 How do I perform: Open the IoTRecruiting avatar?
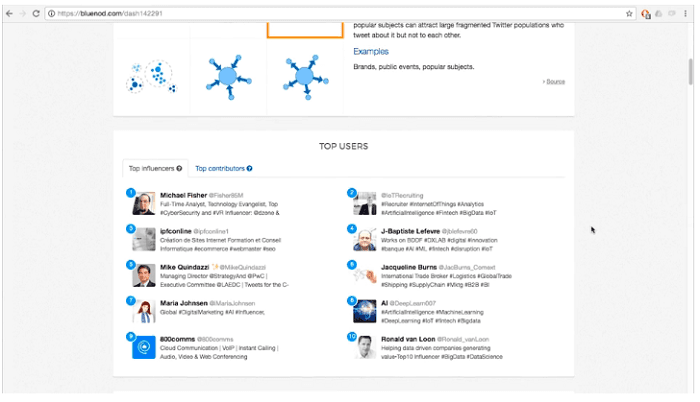click(x=365, y=204)
